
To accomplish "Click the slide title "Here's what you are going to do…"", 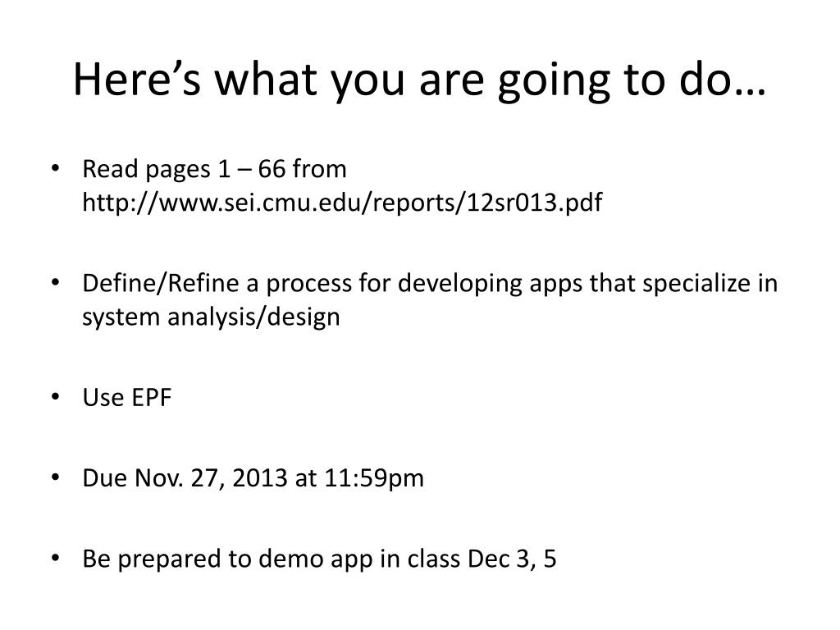I will coord(419,80).
